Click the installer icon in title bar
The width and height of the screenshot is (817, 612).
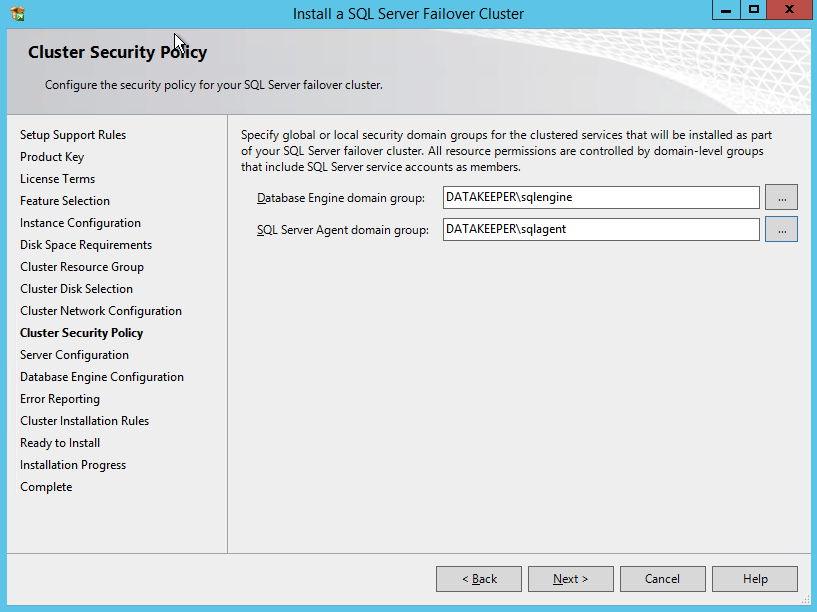coord(16,14)
